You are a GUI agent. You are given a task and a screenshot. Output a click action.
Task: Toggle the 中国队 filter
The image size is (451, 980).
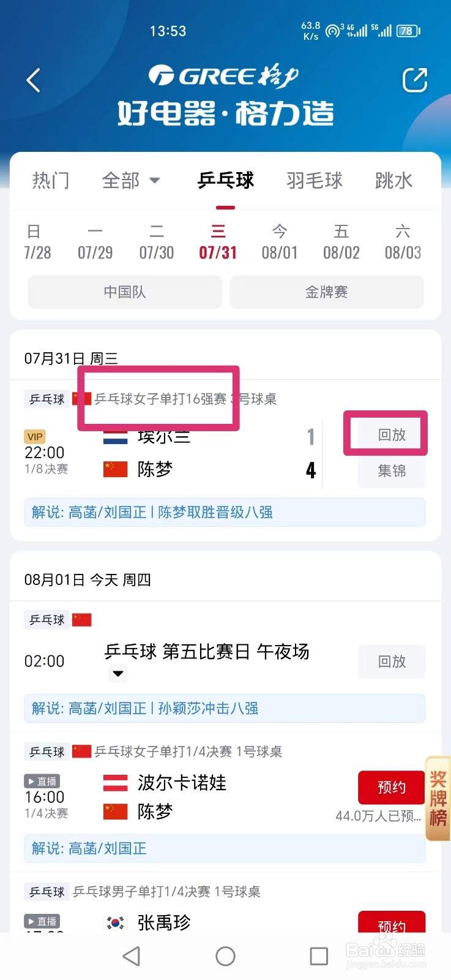pos(125,292)
